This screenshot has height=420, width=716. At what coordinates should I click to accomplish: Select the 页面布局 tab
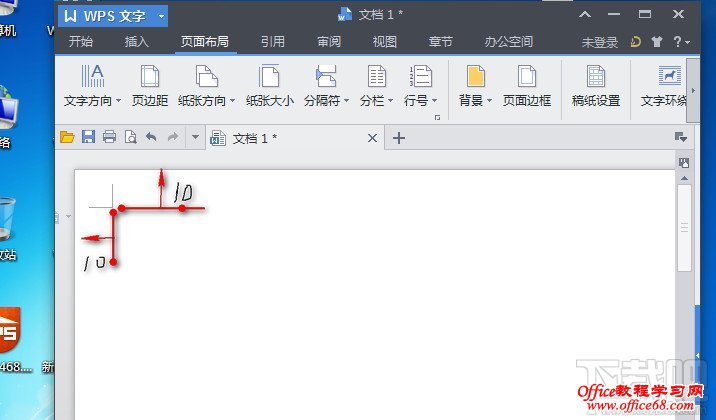[205, 42]
